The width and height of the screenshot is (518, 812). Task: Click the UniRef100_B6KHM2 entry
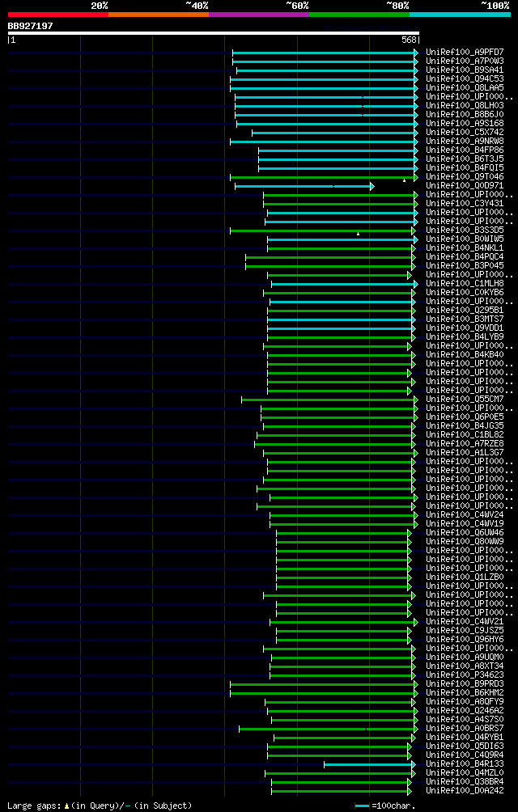pyautogui.click(x=465, y=693)
